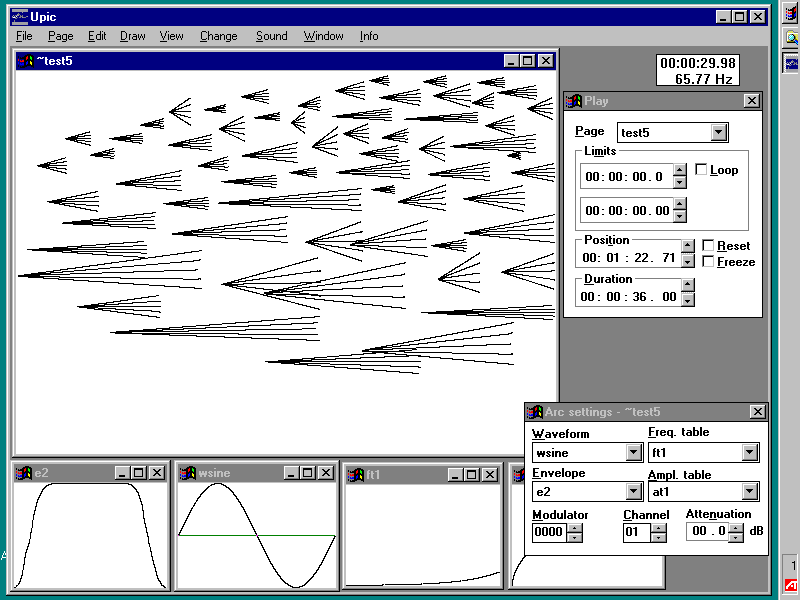Increase the Position time value
Viewport: 800px width, 600px height.
(x=688, y=246)
